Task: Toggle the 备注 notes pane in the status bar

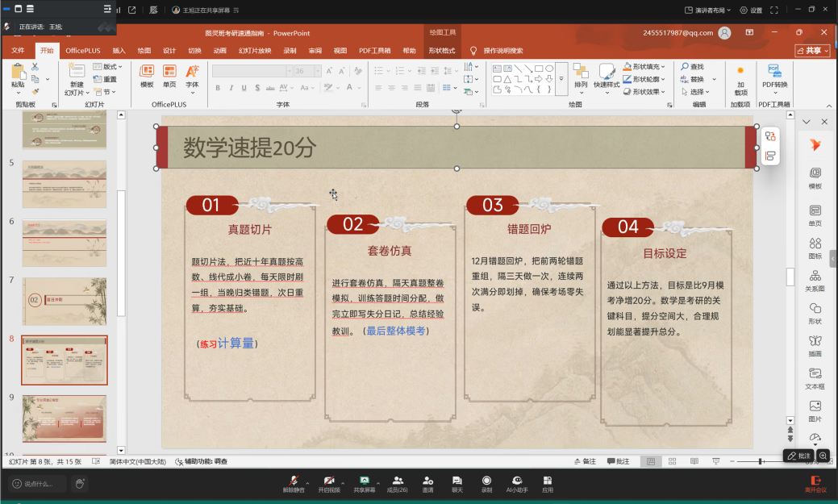Action: pyautogui.click(x=585, y=461)
